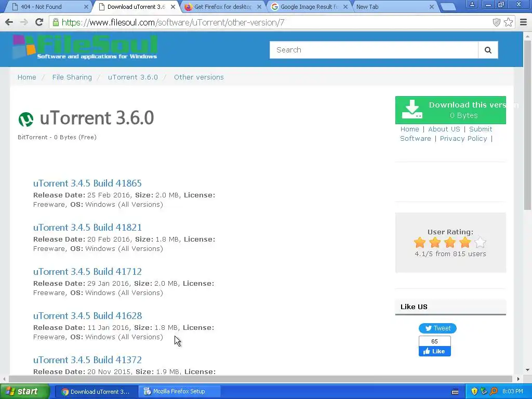Viewport: 532px width, 399px height.
Task: Open uTorrent 3.4.5 Build 41372 link
Action: [87, 360]
